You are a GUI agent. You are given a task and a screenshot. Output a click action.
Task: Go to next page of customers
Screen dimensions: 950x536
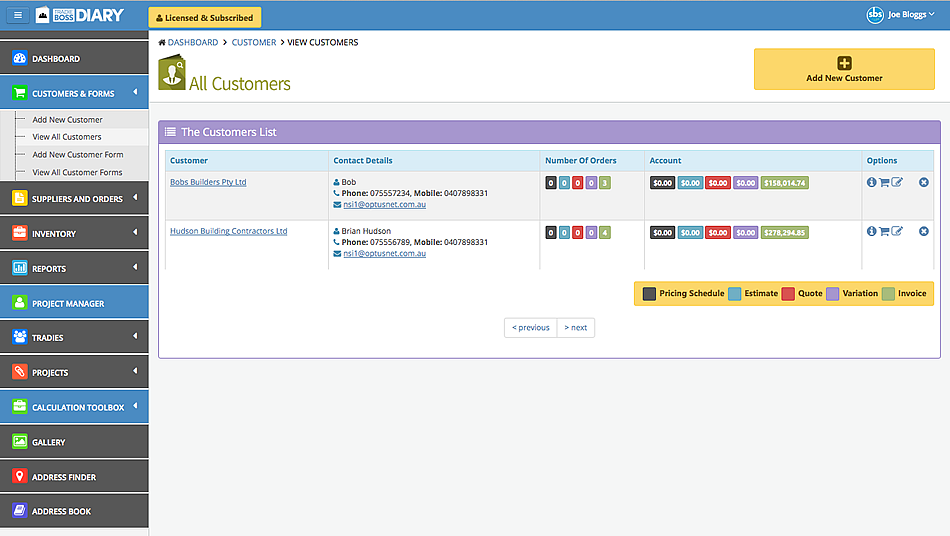click(x=575, y=327)
